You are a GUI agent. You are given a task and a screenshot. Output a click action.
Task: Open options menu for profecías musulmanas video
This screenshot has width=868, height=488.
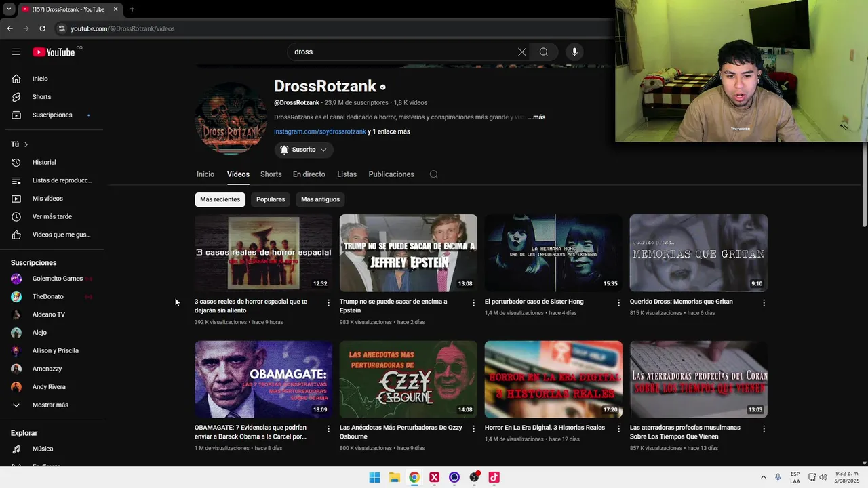tap(764, 428)
